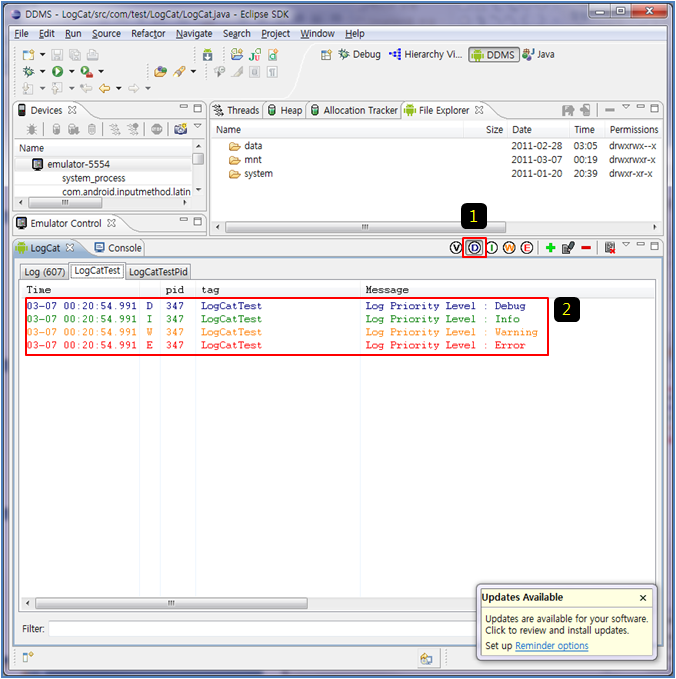Toggle the Debug (D) log level

475,248
